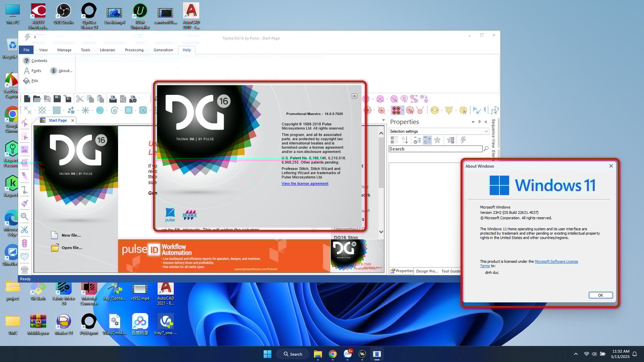Open the document tab list arrow
This screenshot has width=644, height=362.
pyautogui.click(x=383, y=120)
